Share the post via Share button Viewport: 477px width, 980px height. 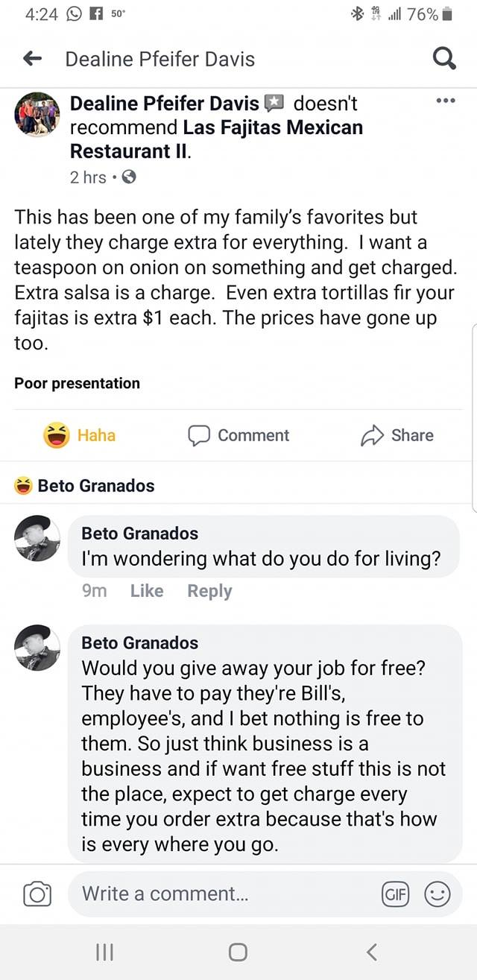pyautogui.click(x=397, y=435)
